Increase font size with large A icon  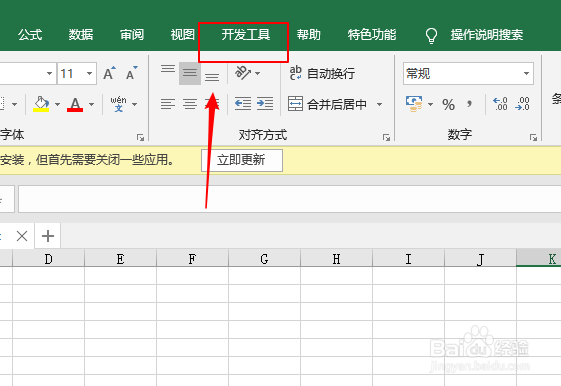click(x=109, y=73)
